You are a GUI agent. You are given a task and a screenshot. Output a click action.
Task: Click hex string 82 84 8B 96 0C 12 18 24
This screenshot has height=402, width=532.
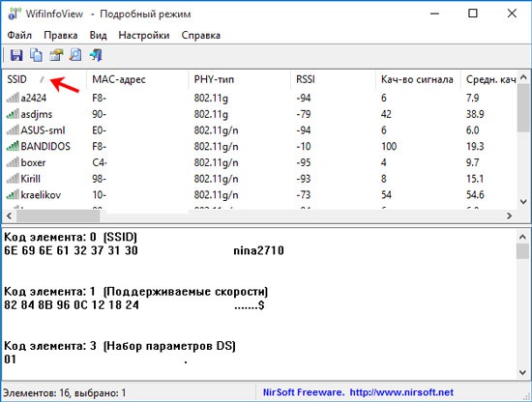pyautogui.click(x=72, y=305)
